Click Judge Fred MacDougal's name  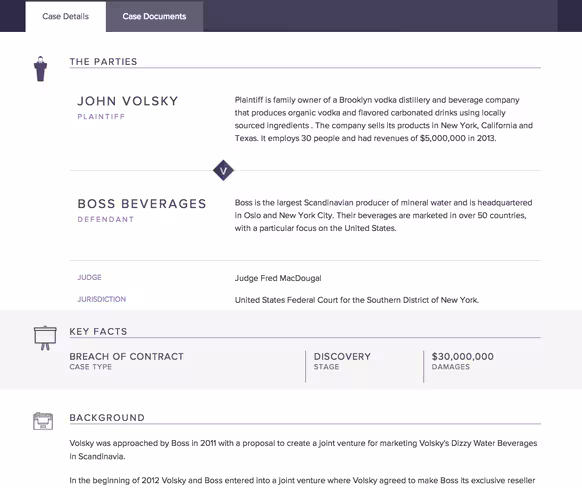[278, 278]
